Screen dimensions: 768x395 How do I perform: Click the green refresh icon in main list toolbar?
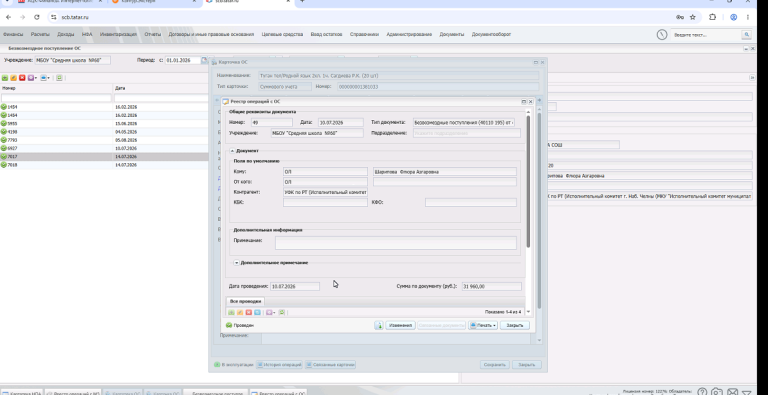pyautogui.click(x=59, y=78)
